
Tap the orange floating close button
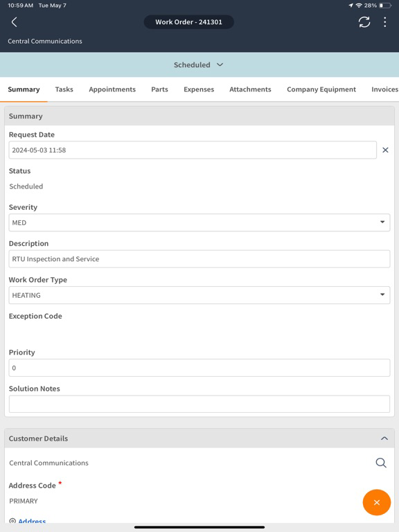(377, 502)
